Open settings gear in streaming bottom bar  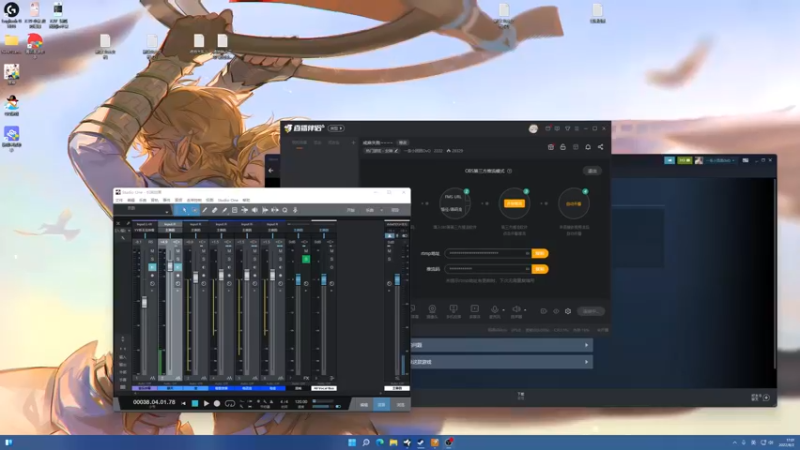coord(566,310)
